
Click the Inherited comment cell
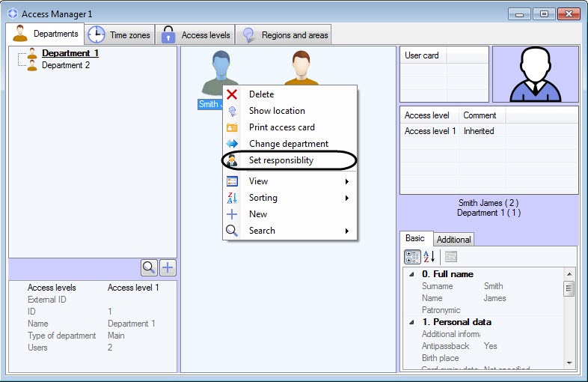pos(479,131)
